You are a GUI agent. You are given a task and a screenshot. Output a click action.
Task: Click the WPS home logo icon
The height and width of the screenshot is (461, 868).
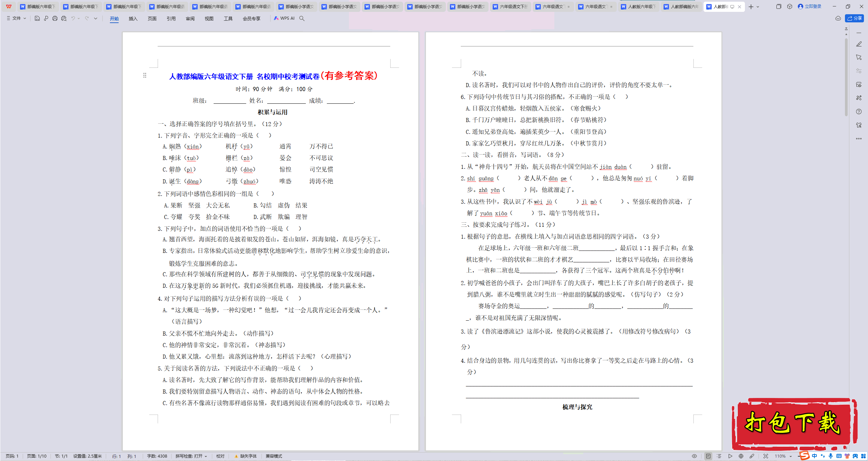click(9, 6)
